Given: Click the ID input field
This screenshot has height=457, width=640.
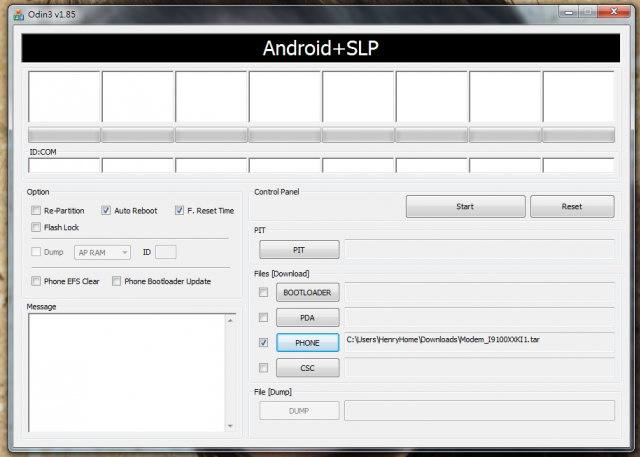Looking at the screenshot, I should [x=166, y=252].
